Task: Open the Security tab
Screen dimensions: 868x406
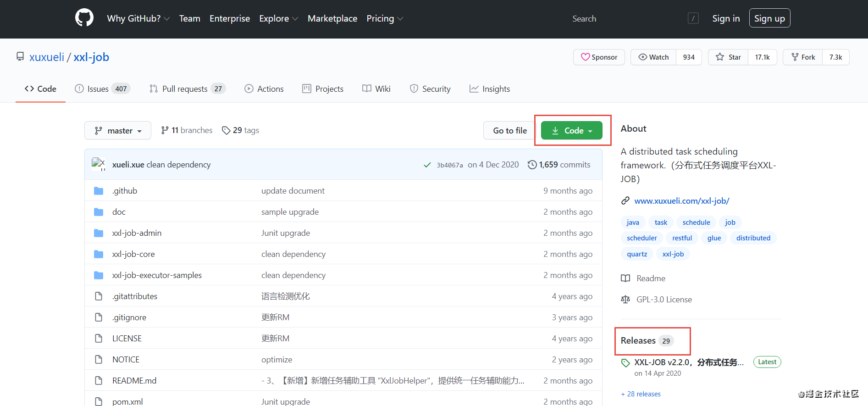Action: [430, 89]
